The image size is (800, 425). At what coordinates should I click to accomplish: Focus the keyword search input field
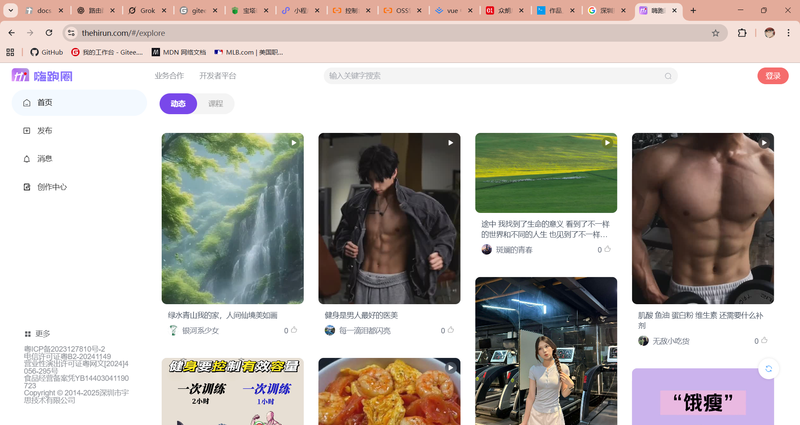[x=500, y=76]
